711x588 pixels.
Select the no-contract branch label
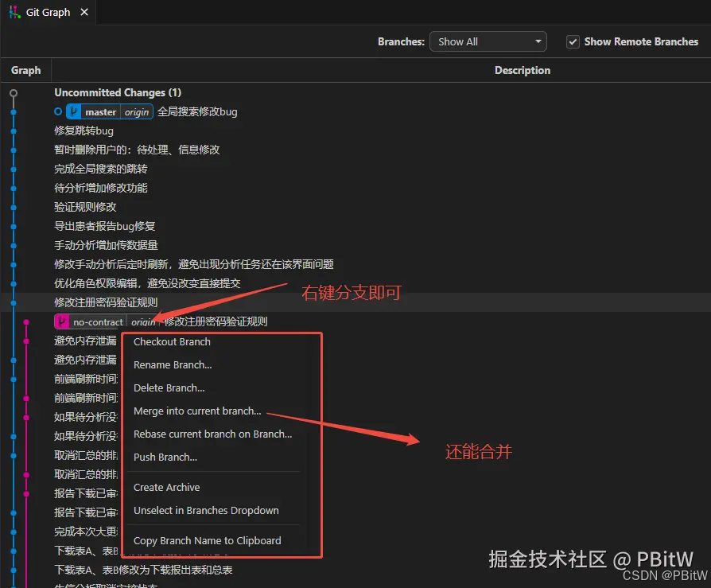point(98,321)
